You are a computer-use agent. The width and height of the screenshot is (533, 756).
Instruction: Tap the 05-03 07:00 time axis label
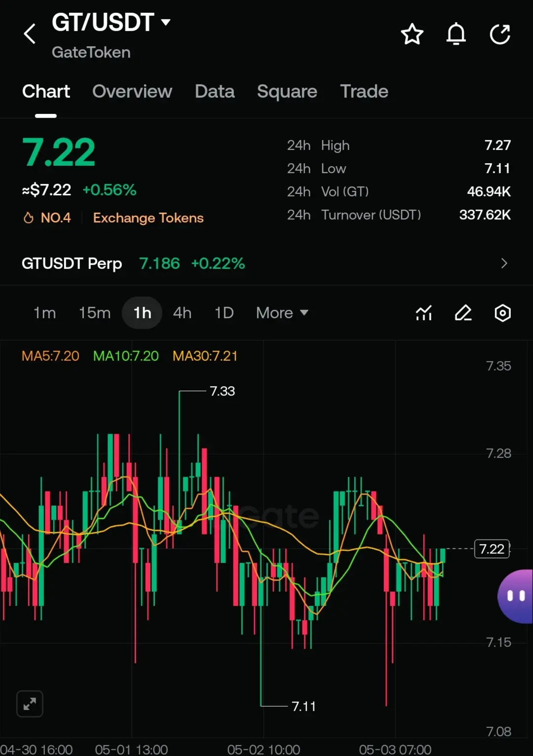tap(395, 749)
